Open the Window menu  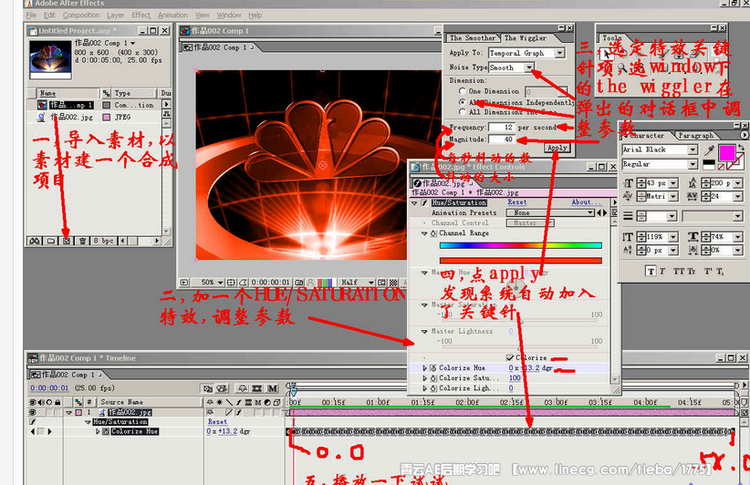[229, 15]
